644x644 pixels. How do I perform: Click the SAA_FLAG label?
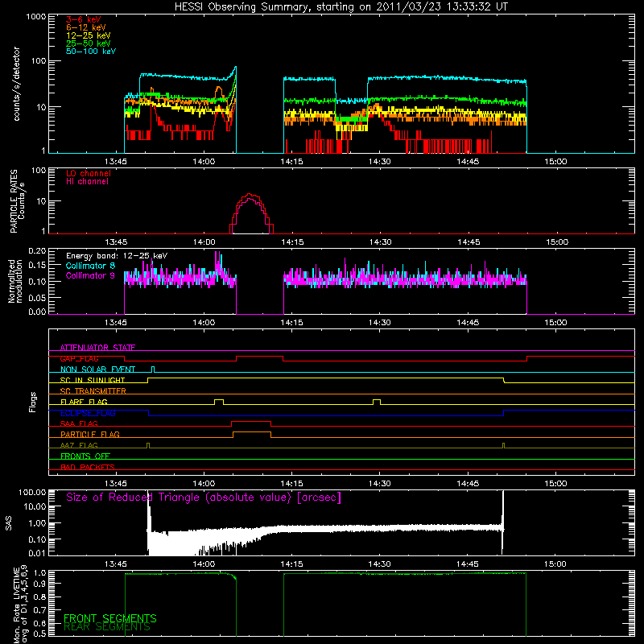(79, 423)
